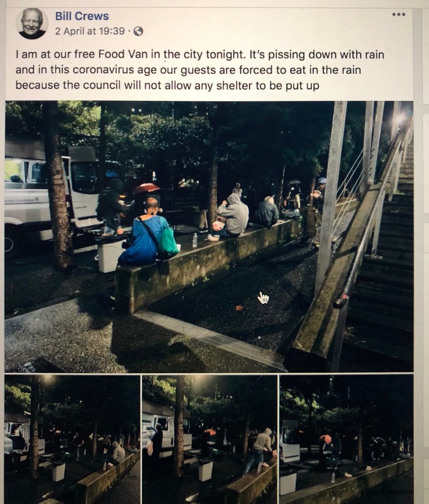
Task: Click the red umbrella in the main photo
Action: (x=146, y=188)
